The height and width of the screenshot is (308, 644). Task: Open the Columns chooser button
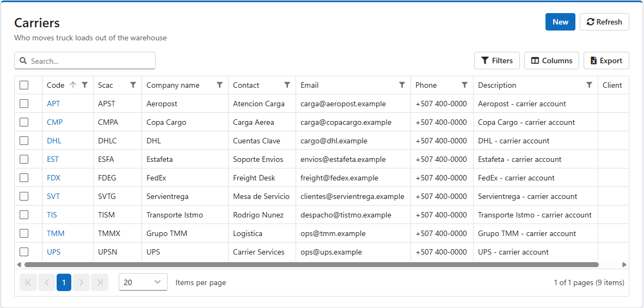coord(551,61)
